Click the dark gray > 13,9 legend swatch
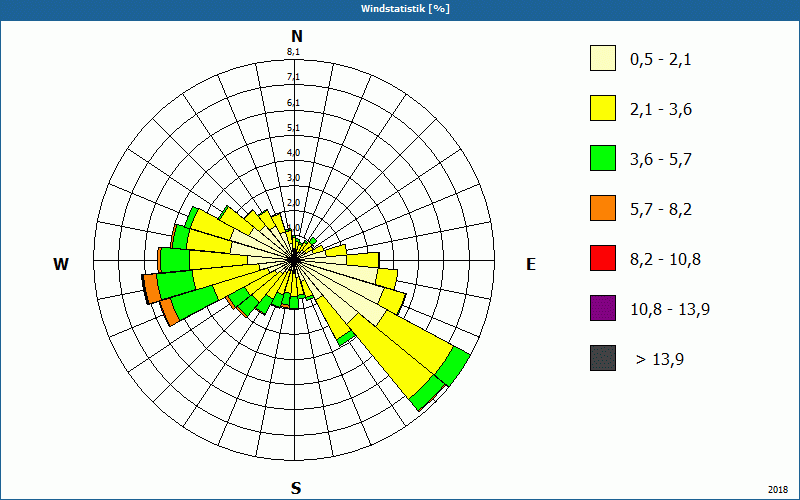The image size is (800, 500). click(x=603, y=358)
